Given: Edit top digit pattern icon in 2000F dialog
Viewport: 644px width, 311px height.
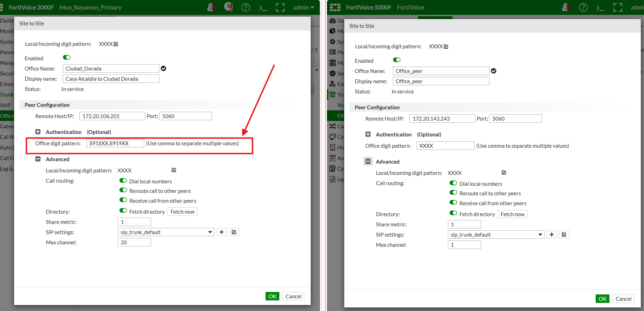Looking at the screenshot, I should pos(116,44).
